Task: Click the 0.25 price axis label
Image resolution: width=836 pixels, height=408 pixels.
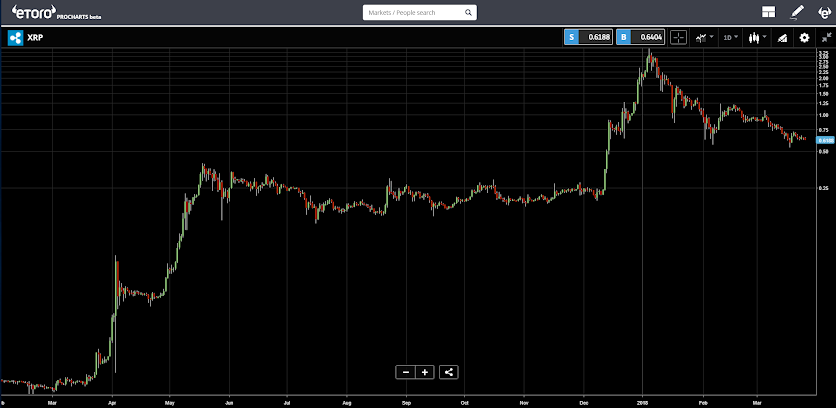Action: point(824,188)
